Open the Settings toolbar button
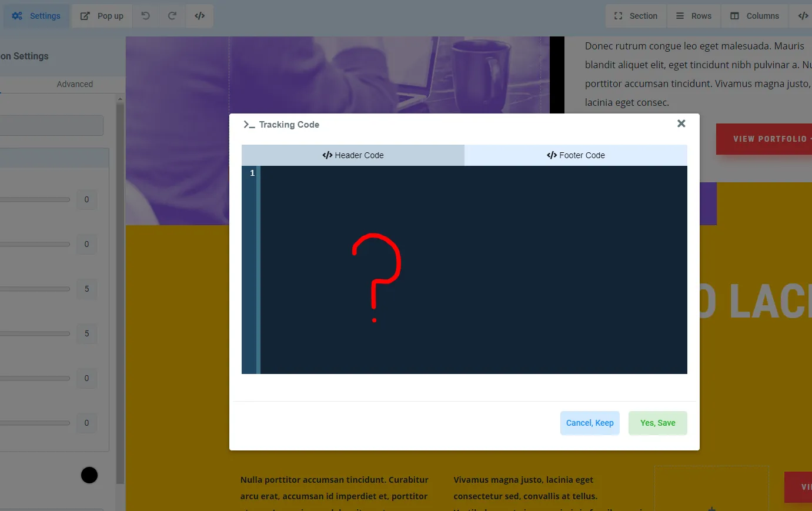The width and height of the screenshot is (812, 511). click(x=36, y=16)
